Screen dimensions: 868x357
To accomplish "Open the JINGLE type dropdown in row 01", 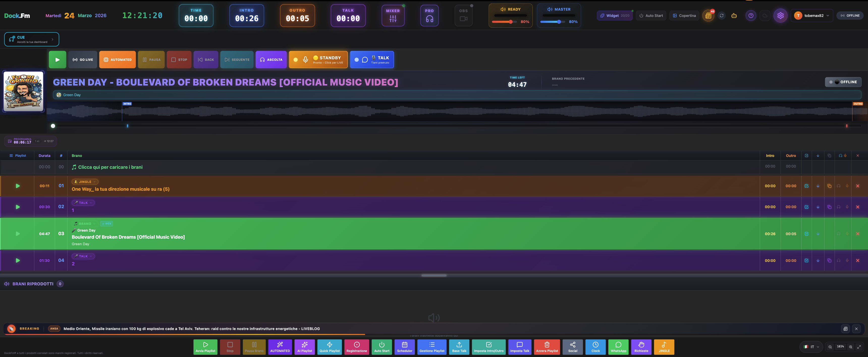I will 85,182.
